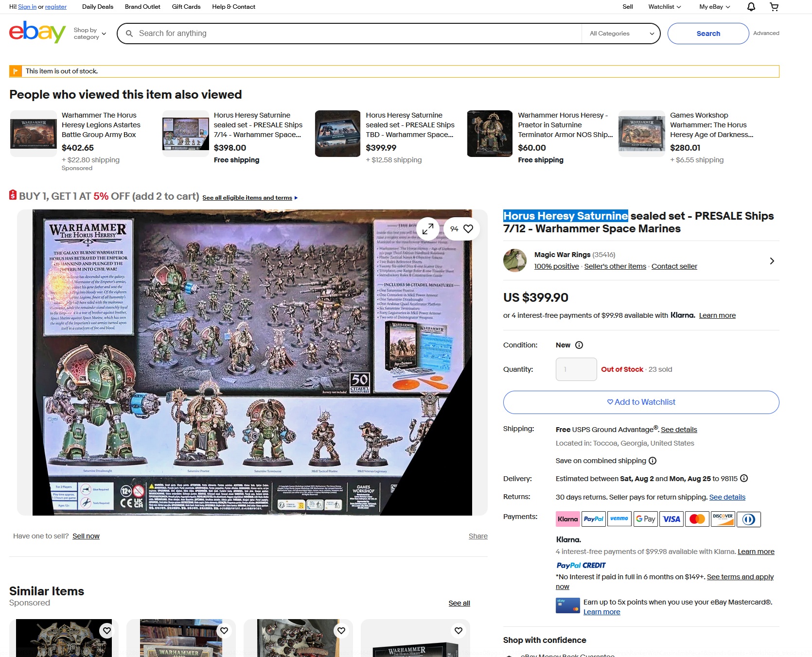Open All Categories dropdown
The image size is (812, 657).
click(621, 34)
